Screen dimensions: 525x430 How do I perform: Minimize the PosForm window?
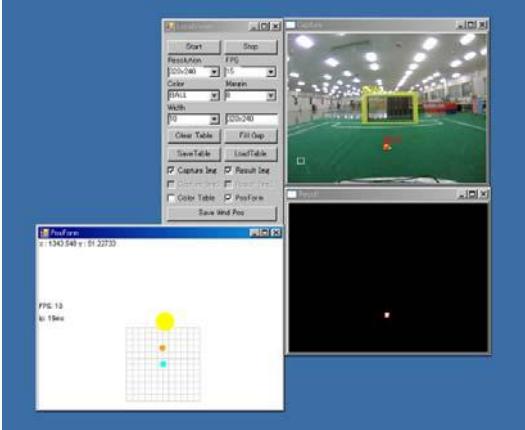click(x=254, y=233)
